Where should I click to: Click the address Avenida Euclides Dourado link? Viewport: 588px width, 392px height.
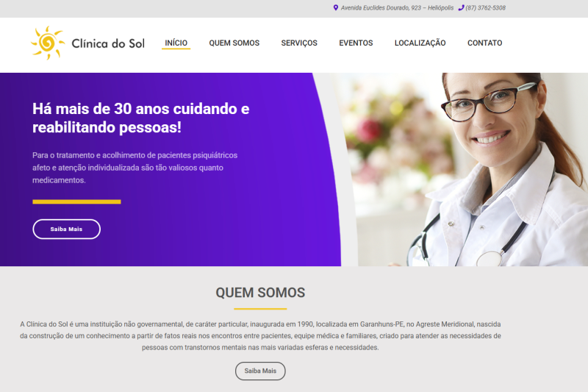[397, 8]
